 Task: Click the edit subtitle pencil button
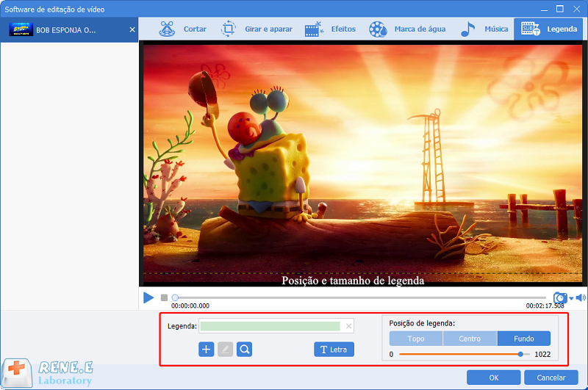click(x=226, y=350)
